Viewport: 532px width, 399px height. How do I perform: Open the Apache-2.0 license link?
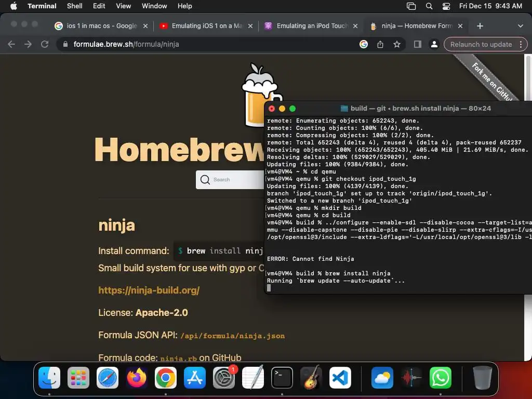[x=162, y=312]
